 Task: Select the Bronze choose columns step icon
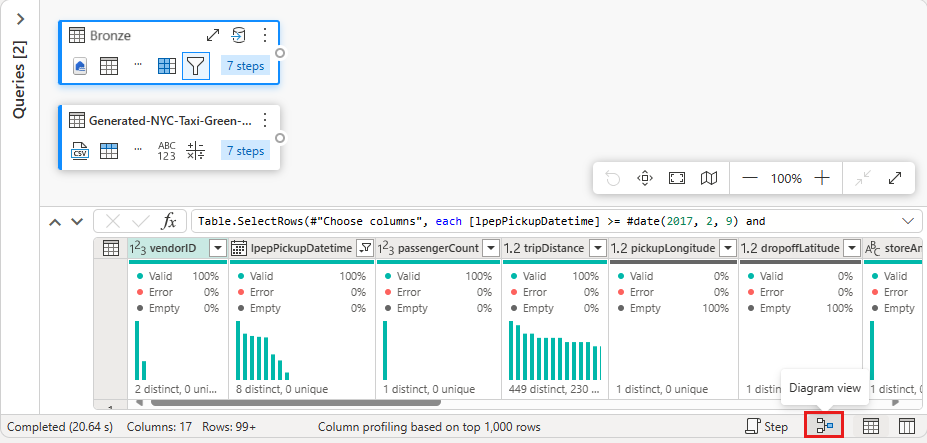167,66
